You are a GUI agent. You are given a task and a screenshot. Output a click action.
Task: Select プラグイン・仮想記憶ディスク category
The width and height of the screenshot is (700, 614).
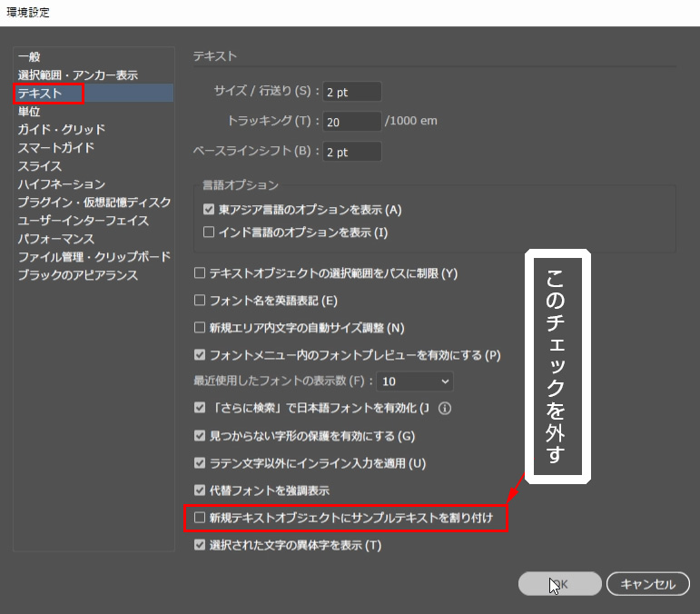[x=94, y=203]
